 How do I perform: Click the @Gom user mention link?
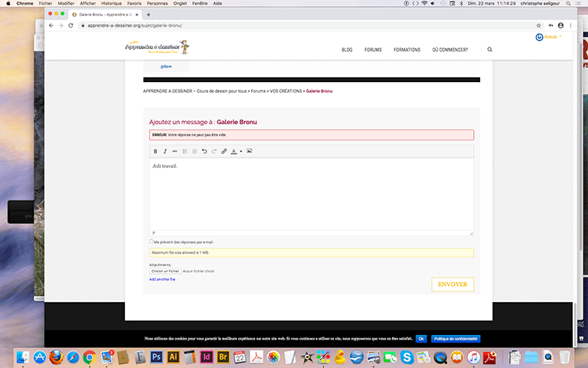coord(166,67)
